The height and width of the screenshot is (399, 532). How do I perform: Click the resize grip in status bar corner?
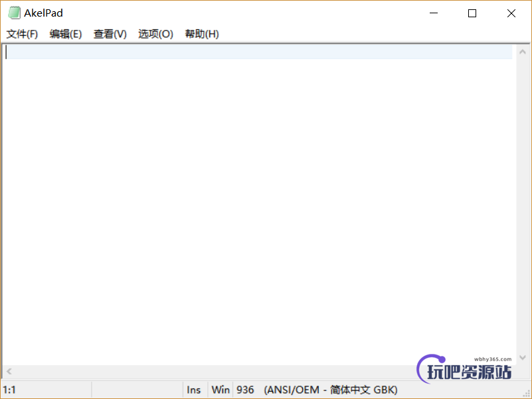click(x=526, y=393)
